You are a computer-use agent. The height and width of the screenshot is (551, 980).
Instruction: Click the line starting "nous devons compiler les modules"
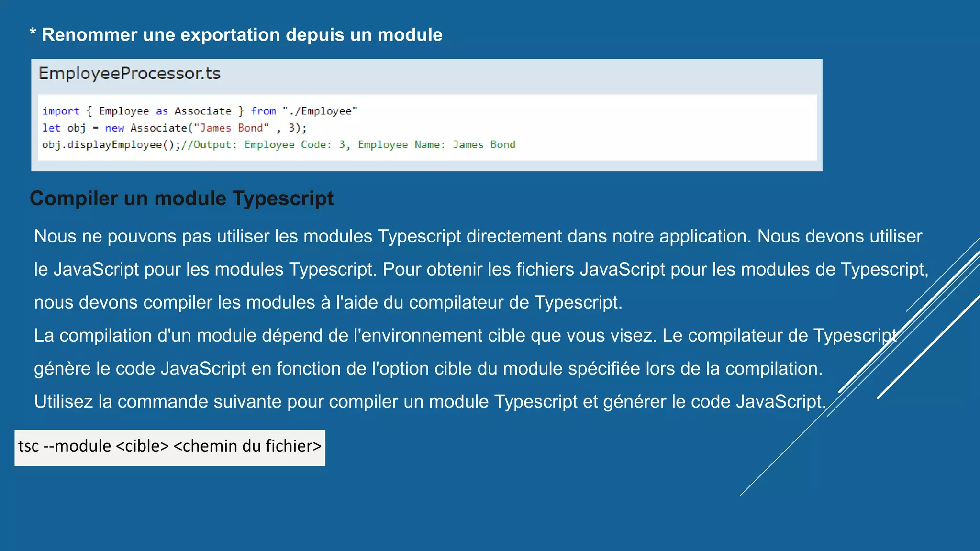(x=328, y=302)
